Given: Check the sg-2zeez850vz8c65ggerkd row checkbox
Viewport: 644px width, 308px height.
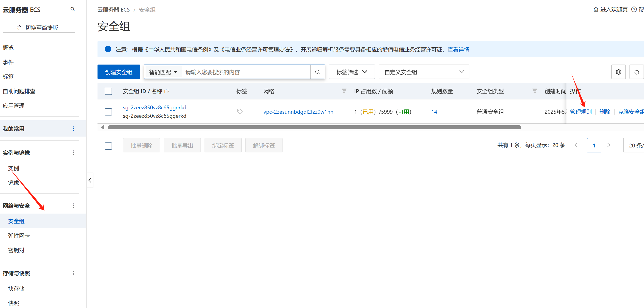Looking at the screenshot, I should (108, 112).
